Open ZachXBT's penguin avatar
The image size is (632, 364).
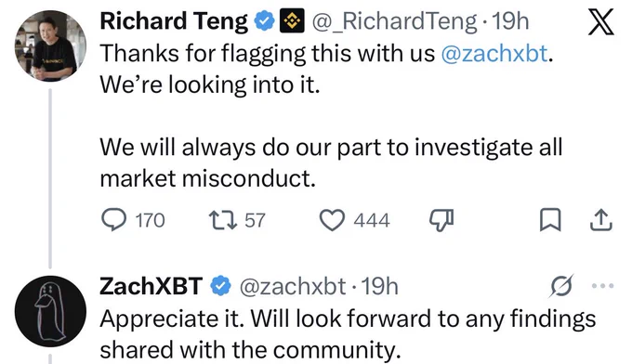(x=50, y=311)
